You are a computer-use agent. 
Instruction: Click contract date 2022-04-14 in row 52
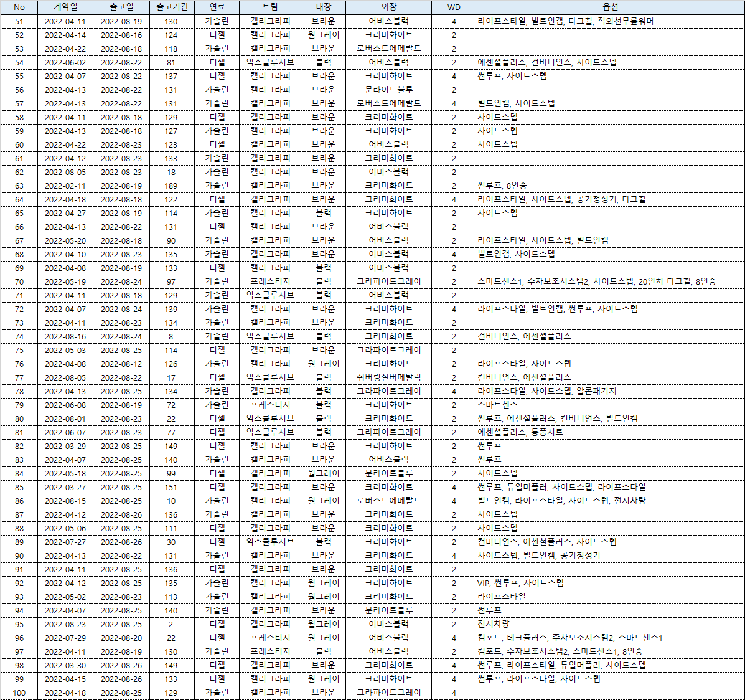pos(65,35)
